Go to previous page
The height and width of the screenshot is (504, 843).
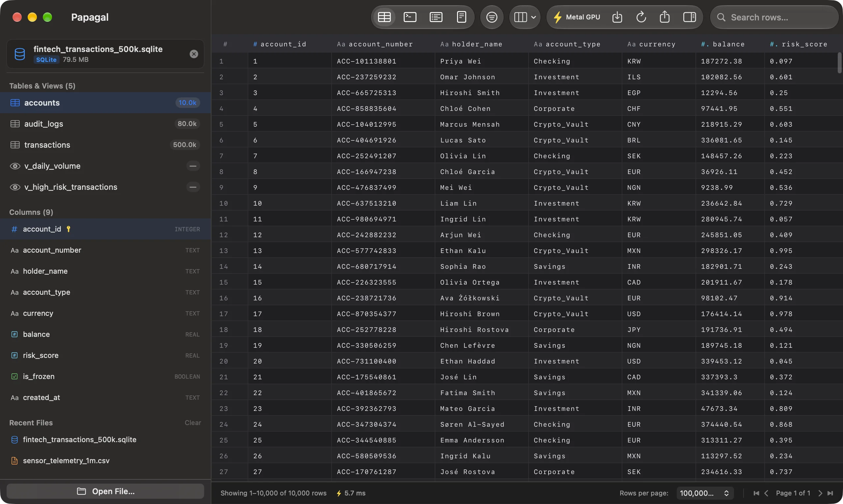[x=766, y=493]
